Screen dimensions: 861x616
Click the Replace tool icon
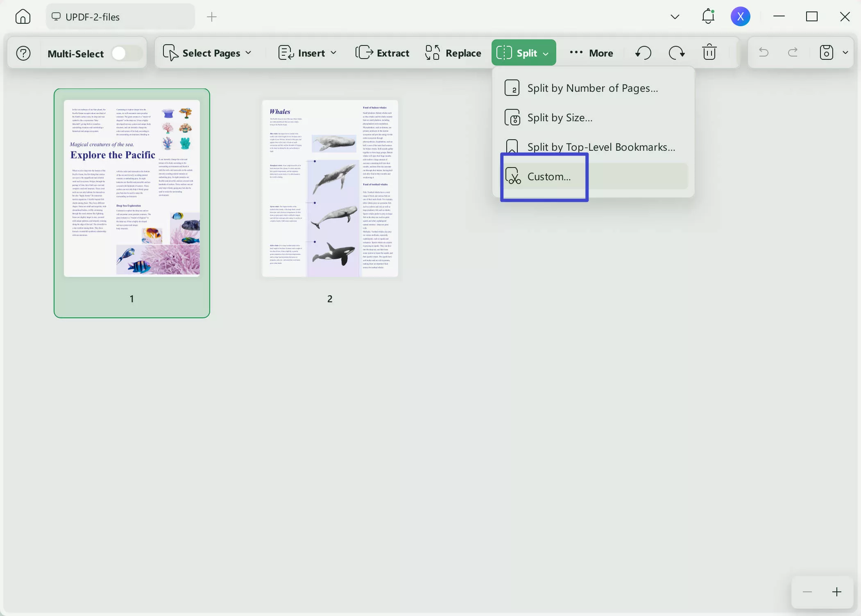point(432,52)
